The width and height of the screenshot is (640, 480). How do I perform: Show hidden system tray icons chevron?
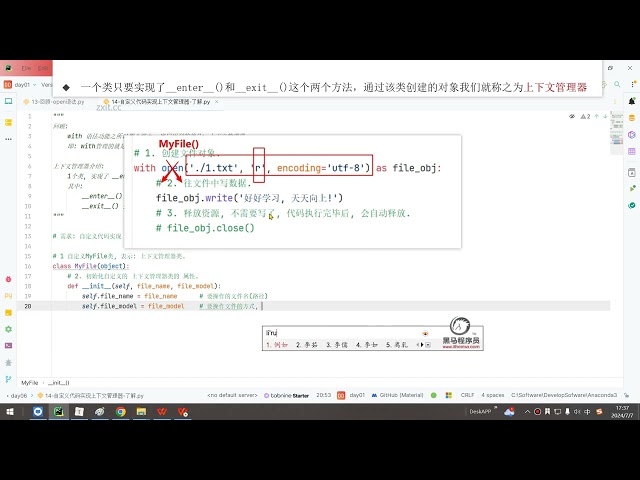pos(527,412)
